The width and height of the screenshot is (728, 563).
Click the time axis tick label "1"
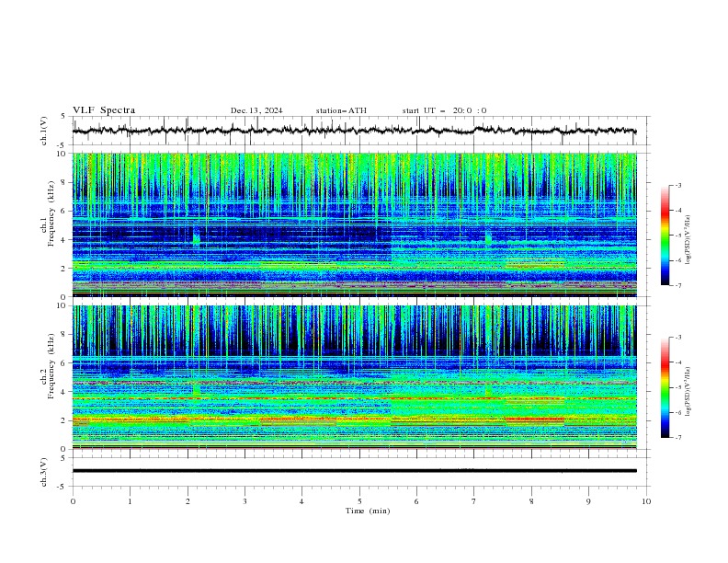(130, 501)
